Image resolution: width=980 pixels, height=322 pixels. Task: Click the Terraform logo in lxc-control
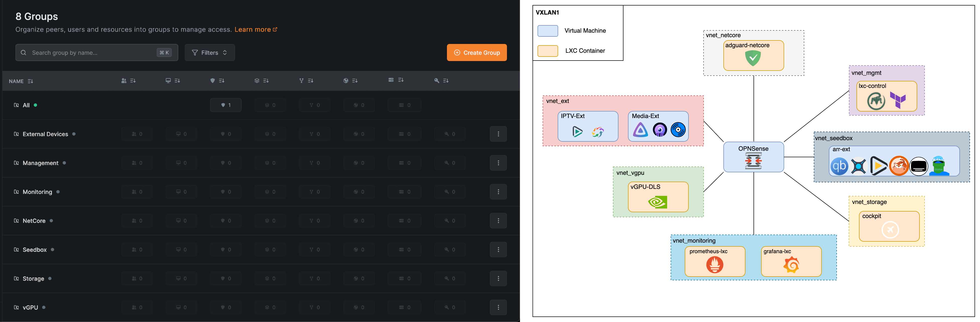click(898, 100)
